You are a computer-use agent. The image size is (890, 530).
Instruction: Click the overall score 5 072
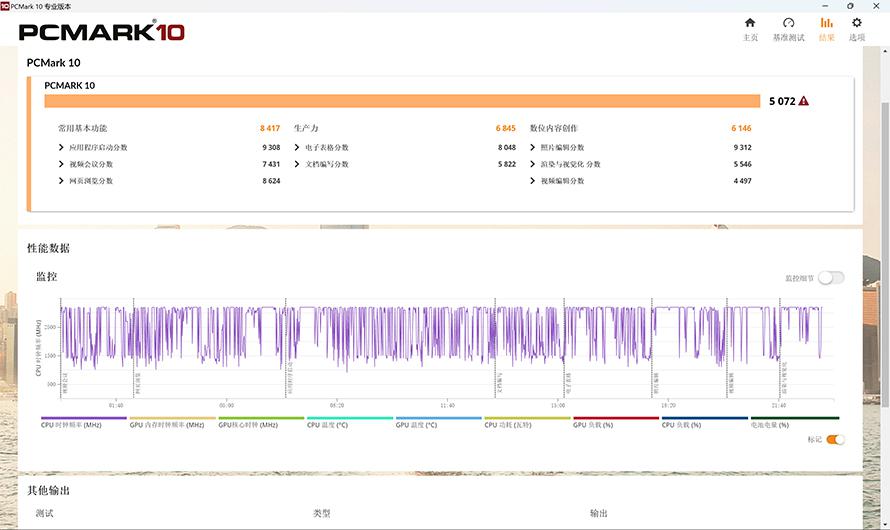[782, 101]
